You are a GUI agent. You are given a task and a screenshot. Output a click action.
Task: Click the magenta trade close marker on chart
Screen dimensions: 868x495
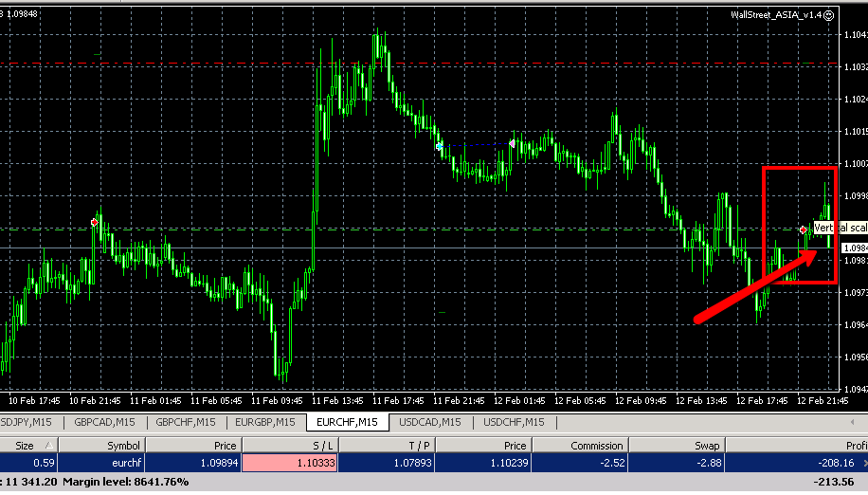pyautogui.click(x=512, y=144)
